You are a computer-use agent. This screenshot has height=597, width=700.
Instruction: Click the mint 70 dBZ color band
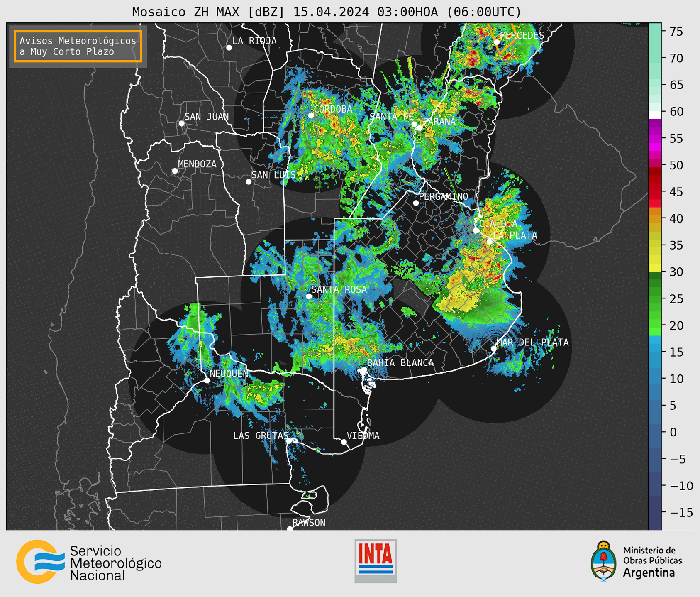coord(655,58)
